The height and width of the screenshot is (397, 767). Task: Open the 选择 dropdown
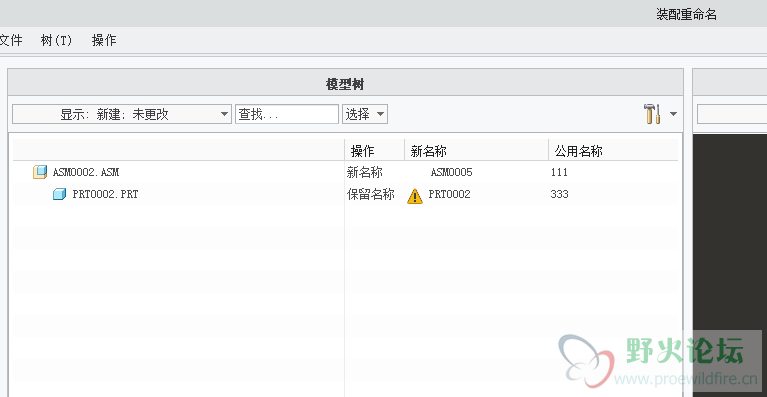click(365, 114)
